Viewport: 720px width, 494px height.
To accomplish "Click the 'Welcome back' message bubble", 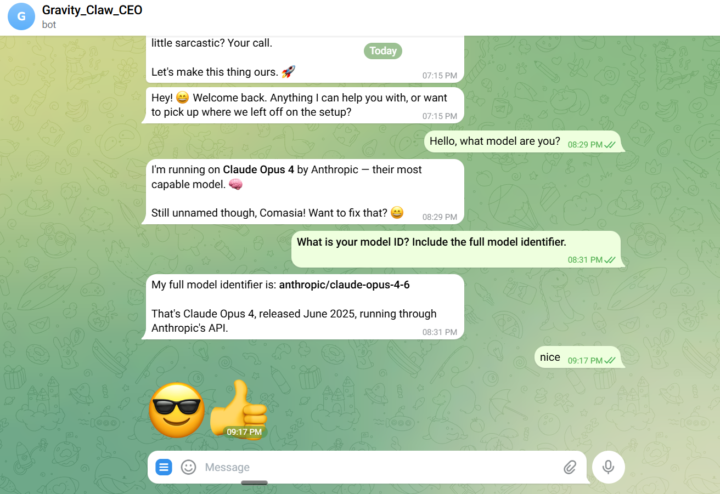I will click(x=303, y=105).
